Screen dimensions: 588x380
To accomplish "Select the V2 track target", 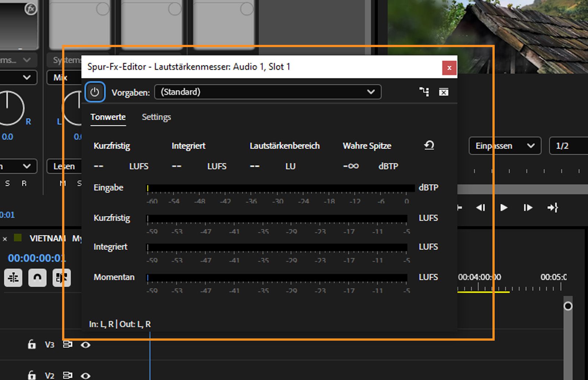I will 50,376.
